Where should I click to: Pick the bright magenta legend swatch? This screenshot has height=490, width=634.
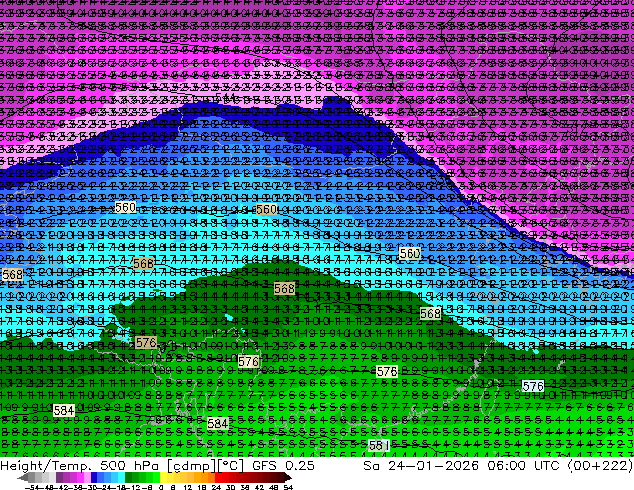pos(80,477)
